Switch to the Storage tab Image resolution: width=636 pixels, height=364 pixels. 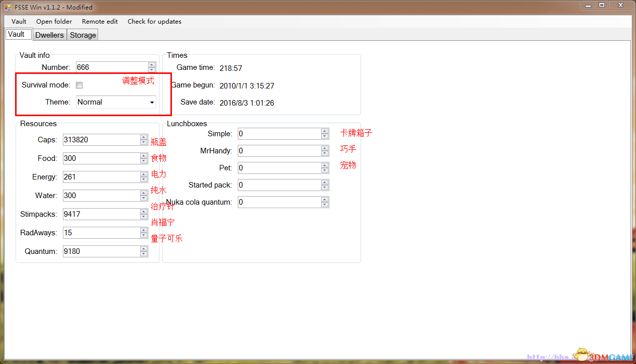83,35
